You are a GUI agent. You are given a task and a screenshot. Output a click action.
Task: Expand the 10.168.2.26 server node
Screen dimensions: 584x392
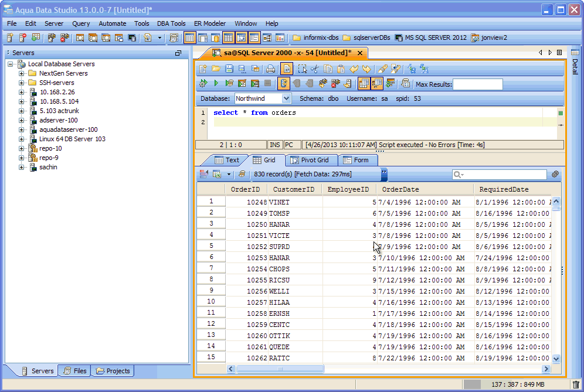(22, 92)
